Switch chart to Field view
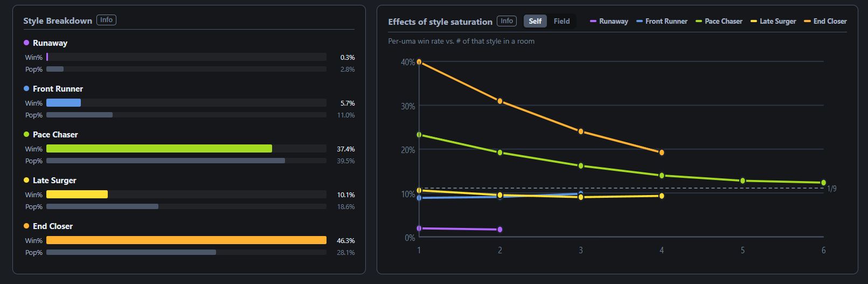 pos(561,21)
